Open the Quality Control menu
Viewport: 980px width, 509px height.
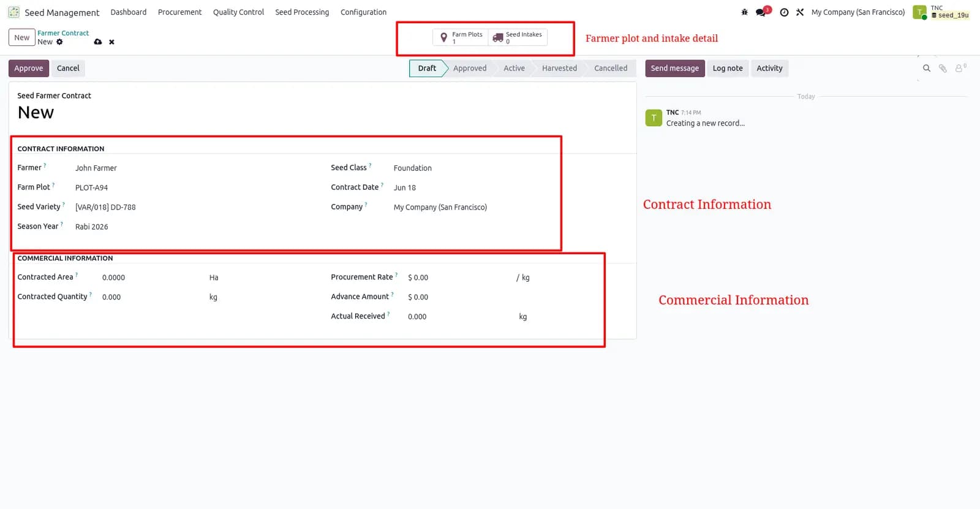[x=238, y=12]
